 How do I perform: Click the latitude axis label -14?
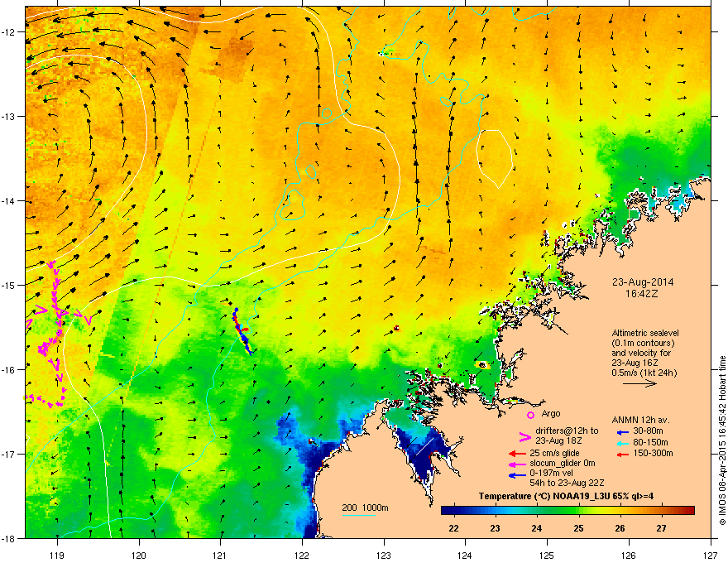tap(9, 201)
